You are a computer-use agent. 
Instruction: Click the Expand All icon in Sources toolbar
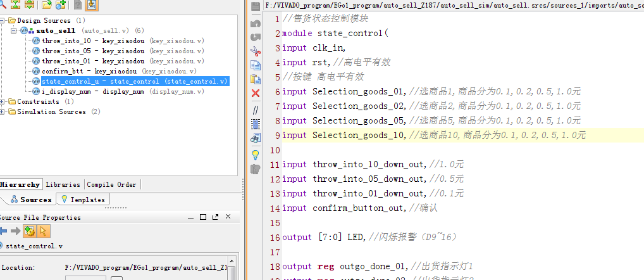click(x=28, y=6)
